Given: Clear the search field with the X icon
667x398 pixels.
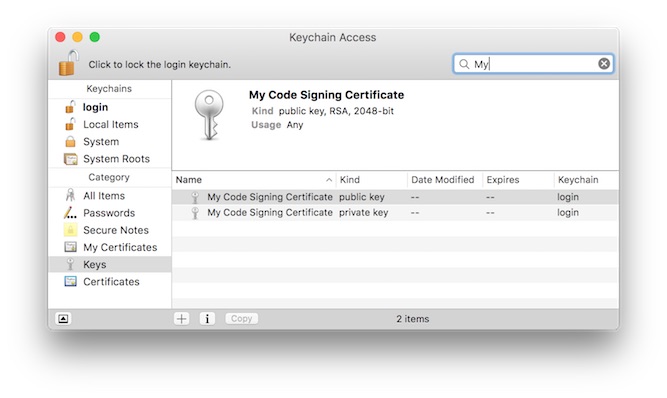Looking at the screenshot, I should point(604,64).
